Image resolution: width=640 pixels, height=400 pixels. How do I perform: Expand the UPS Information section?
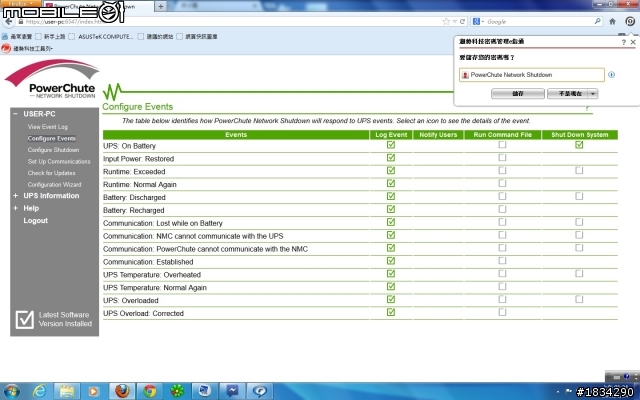point(16,196)
